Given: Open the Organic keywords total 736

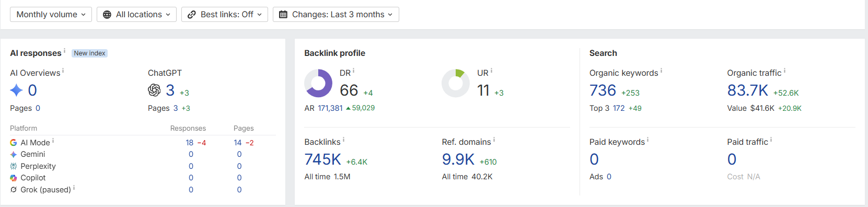Looking at the screenshot, I should (603, 90).
